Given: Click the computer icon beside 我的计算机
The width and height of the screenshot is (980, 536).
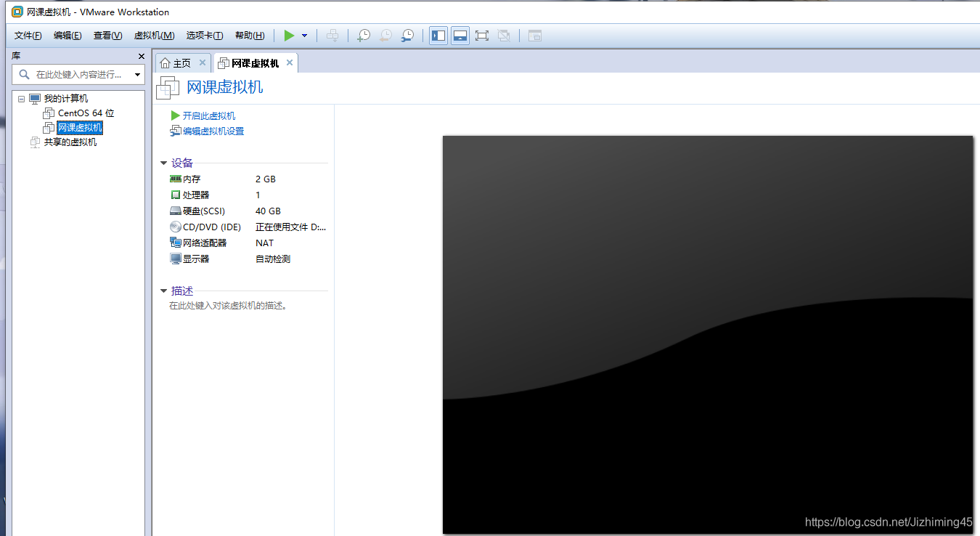Looking at the screenshot, I should pyautogui.click(x=35, y=99).
